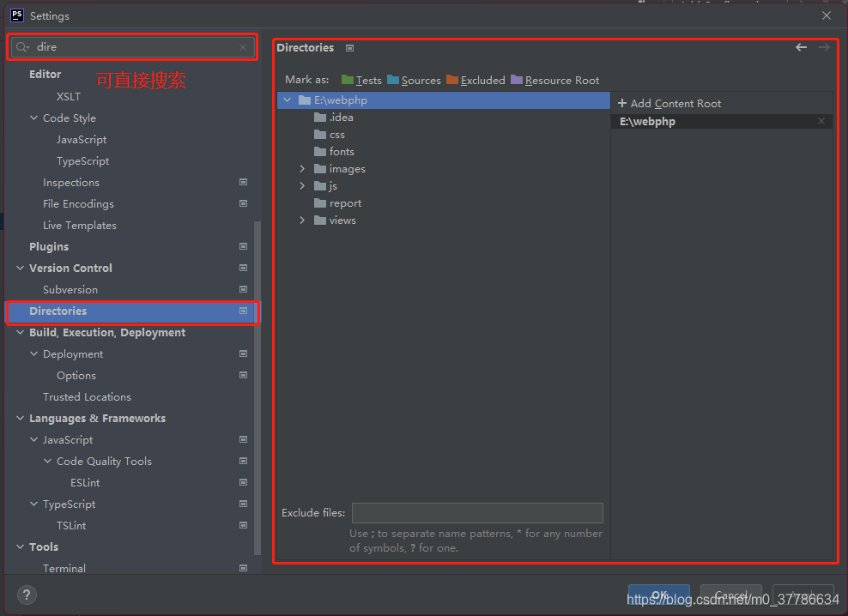The image size is (848, 616).
Task: Click the left settings tree scrollbar
Action: tap(257, 388)
